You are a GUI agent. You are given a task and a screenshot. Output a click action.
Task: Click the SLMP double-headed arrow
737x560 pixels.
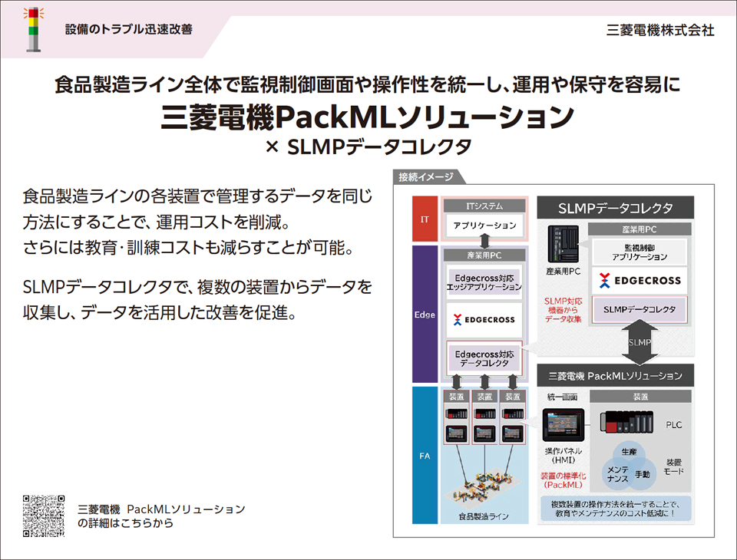639,342
